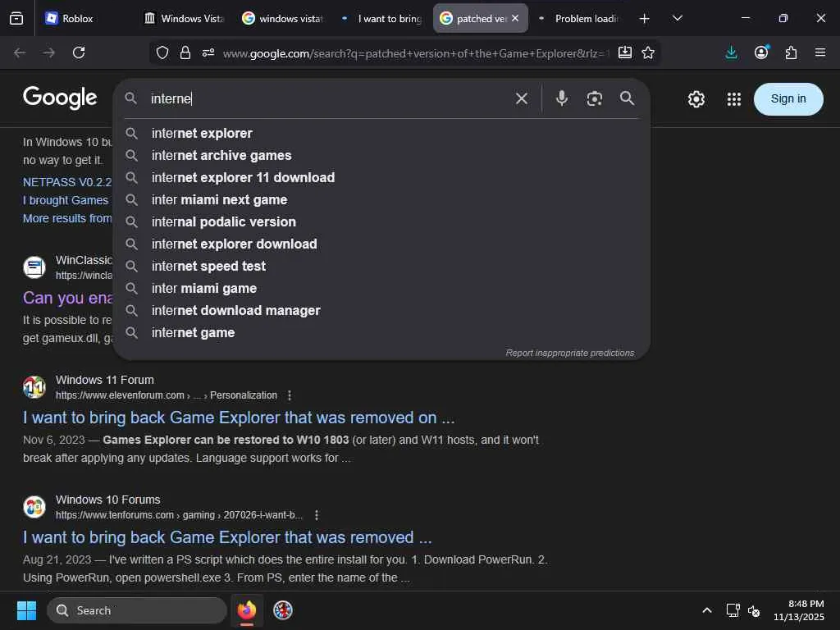Open Firefox View icon in tab bar
Image resolution: width=840 pixels, height=630 pixels.
16,18
